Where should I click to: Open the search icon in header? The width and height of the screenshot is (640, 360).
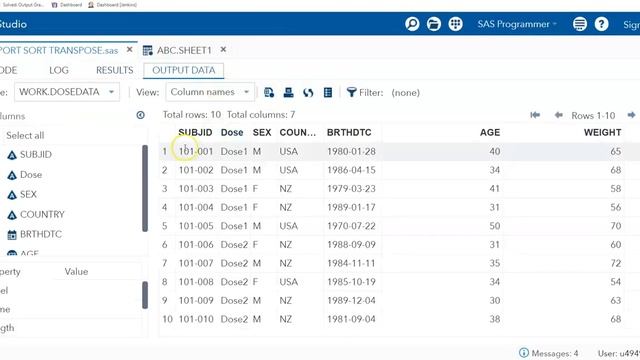[412, 24]
